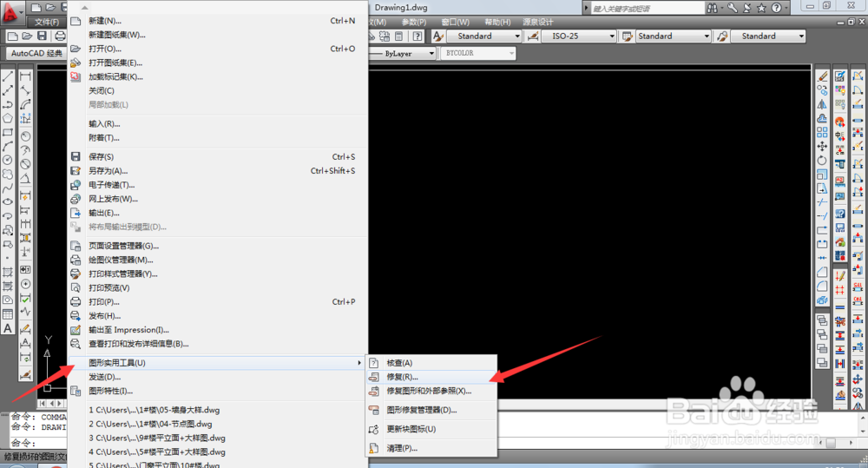The height and width of the screenshot is (468, 868).
Task: Select 修复(R)... in the submenu
Action: click(431, 377)
